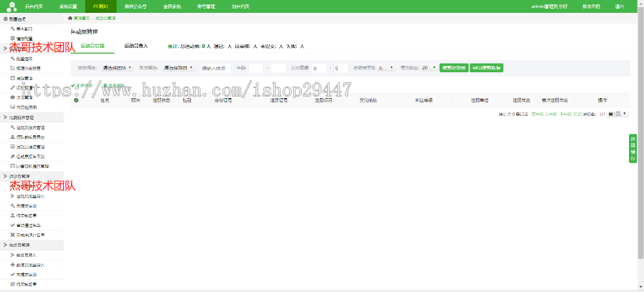Screen dimensions: 644x292
Task: Click the home icon in the breadcrumb
Action: coord(69,18)
